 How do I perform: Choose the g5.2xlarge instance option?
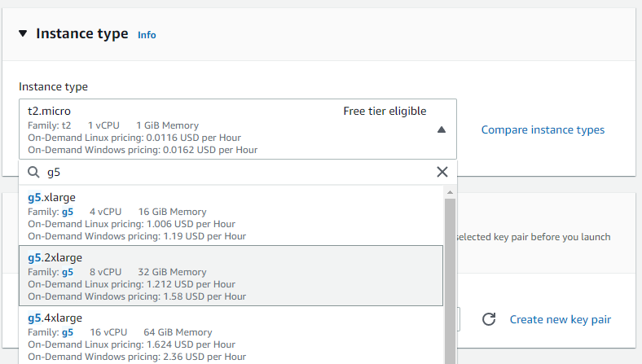pos(231,275)
